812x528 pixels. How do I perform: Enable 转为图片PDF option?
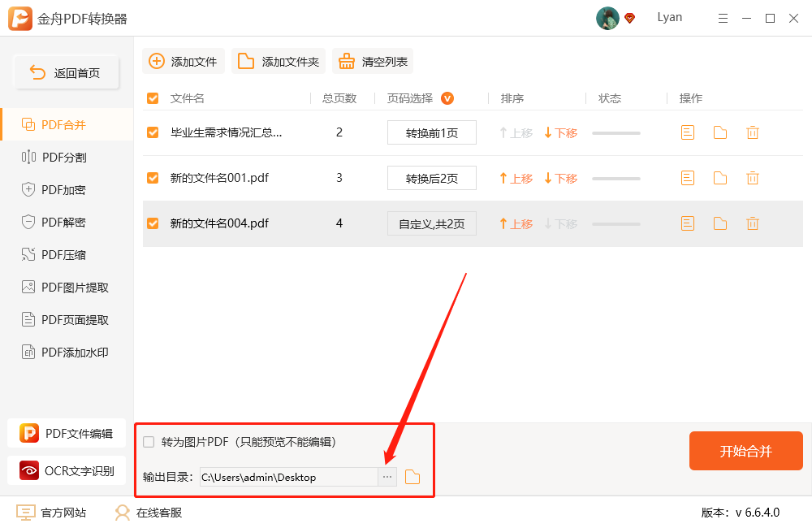(148, 441)
